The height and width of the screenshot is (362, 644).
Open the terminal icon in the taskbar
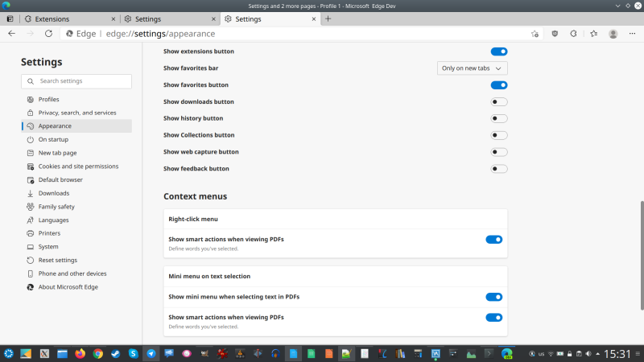tap(489, 353)
